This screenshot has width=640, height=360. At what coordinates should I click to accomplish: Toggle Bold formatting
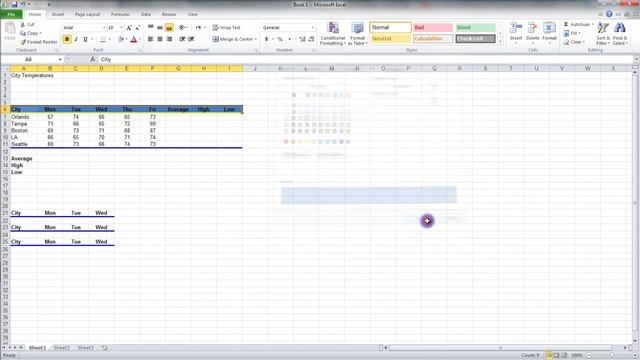[x=67, y=39]
